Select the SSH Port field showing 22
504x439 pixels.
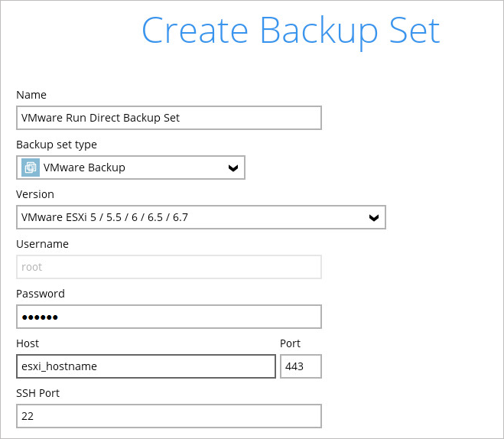click(168, 416)
